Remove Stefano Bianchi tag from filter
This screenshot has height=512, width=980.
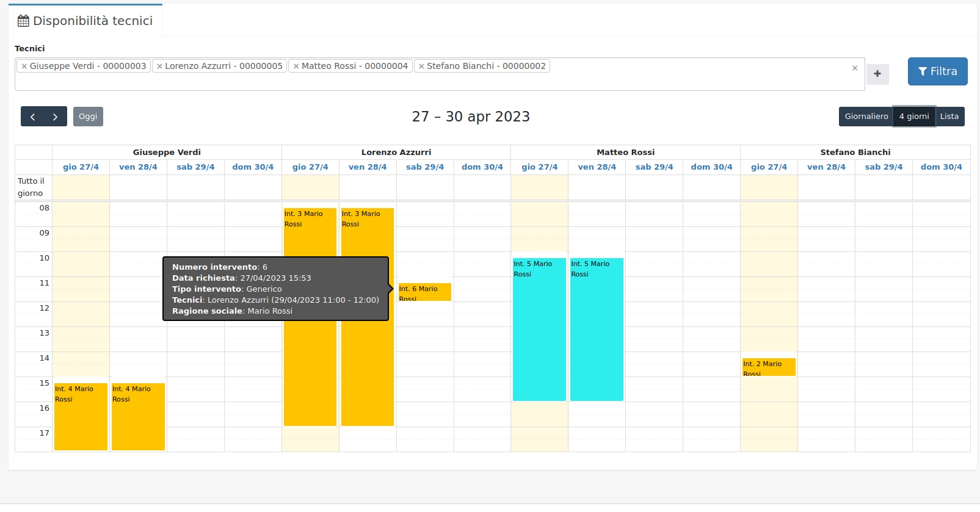tap(421, 67)
